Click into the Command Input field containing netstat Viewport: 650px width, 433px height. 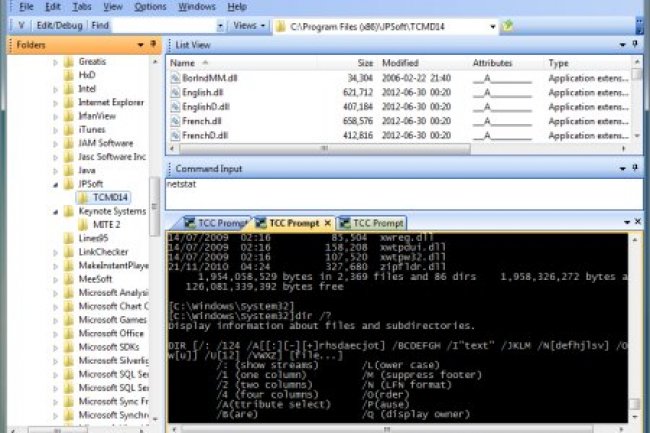click(x=404, y=194)
